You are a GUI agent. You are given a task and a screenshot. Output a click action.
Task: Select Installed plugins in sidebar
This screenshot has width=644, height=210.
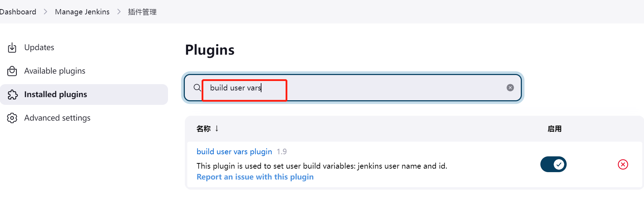tap(84, 94)
